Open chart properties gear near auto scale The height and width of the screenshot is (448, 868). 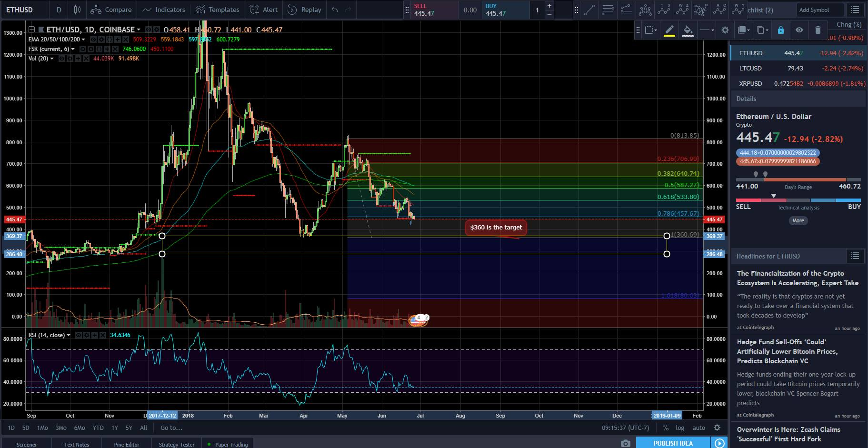(x=717, y=428)
